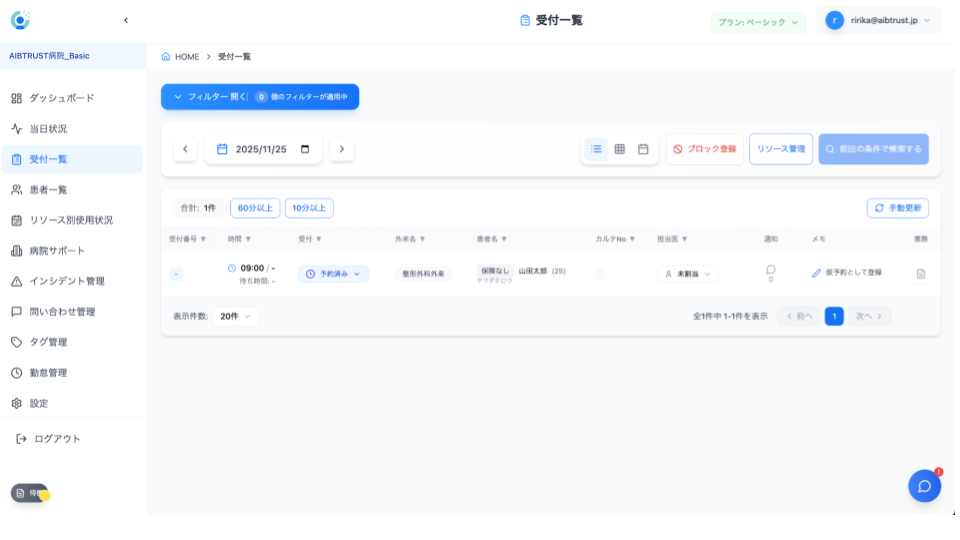The image size is (960, 540).
Task: Sort by カルテNo column header
Action: [615, 239]
